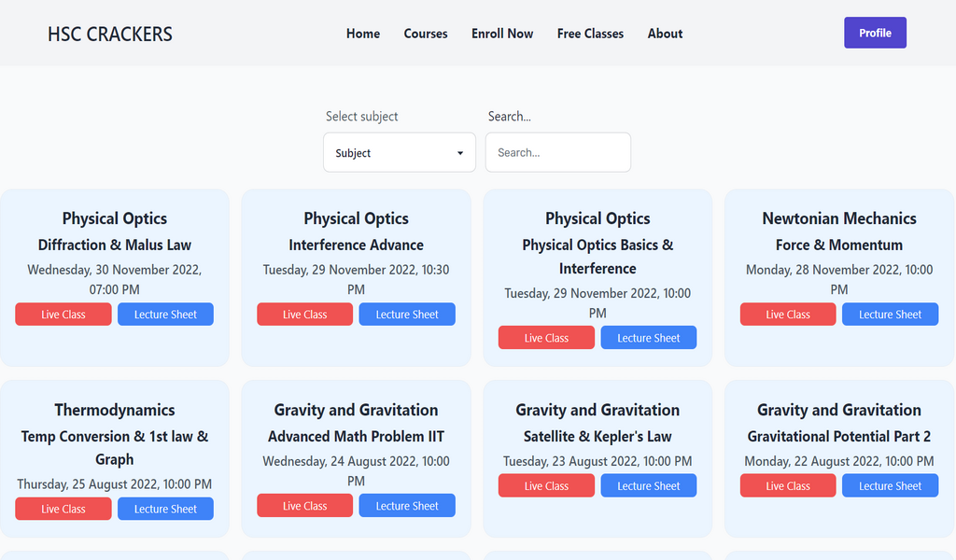
Task: Open the Free Classes page
Action: pos(590,34)
